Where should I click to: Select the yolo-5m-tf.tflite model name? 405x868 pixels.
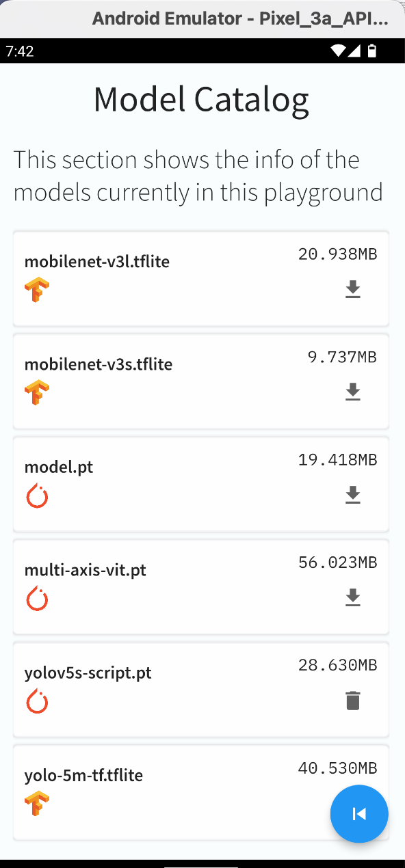coord(84,775)
